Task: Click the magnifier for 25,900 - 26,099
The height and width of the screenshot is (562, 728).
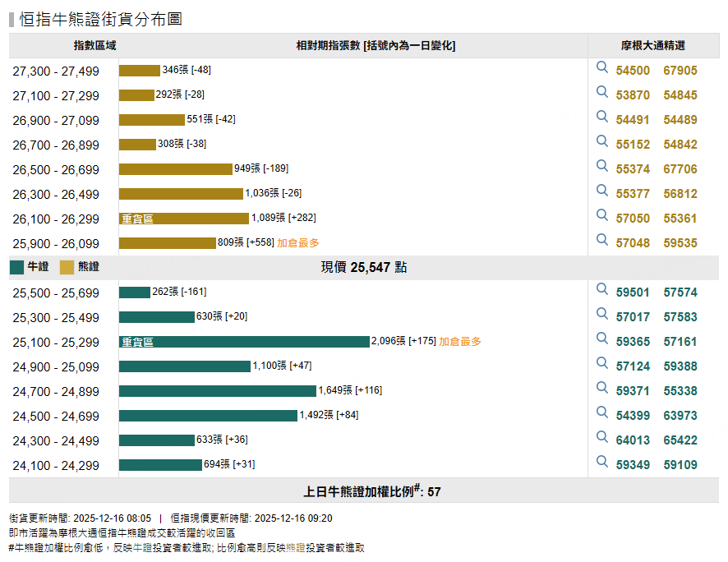Action: coord(602,239)
